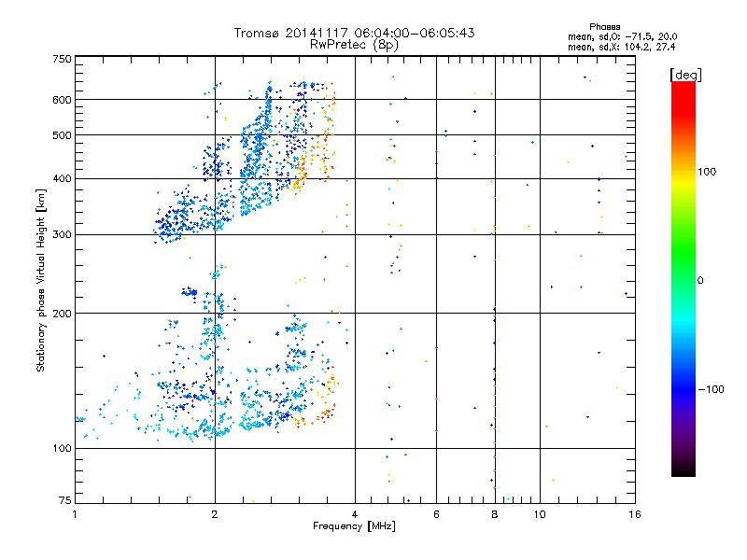Click the x-axis label '8'
This screenshot has height=560, width=747.
click(x=495, y=514)
